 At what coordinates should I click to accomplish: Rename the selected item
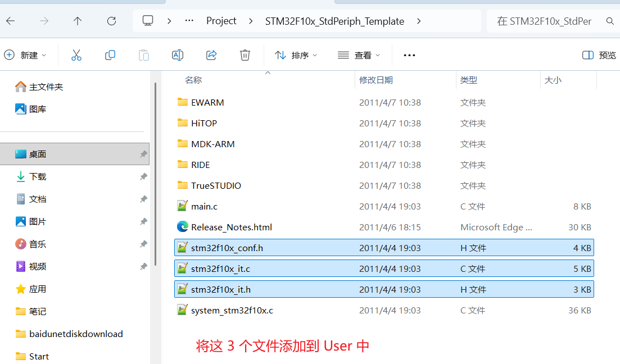point(178,55)
